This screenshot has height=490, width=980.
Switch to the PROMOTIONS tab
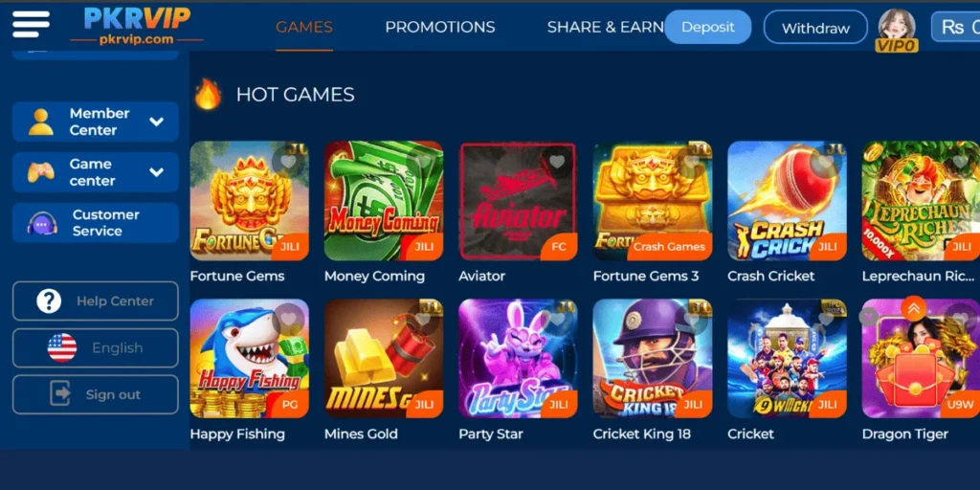440,28
